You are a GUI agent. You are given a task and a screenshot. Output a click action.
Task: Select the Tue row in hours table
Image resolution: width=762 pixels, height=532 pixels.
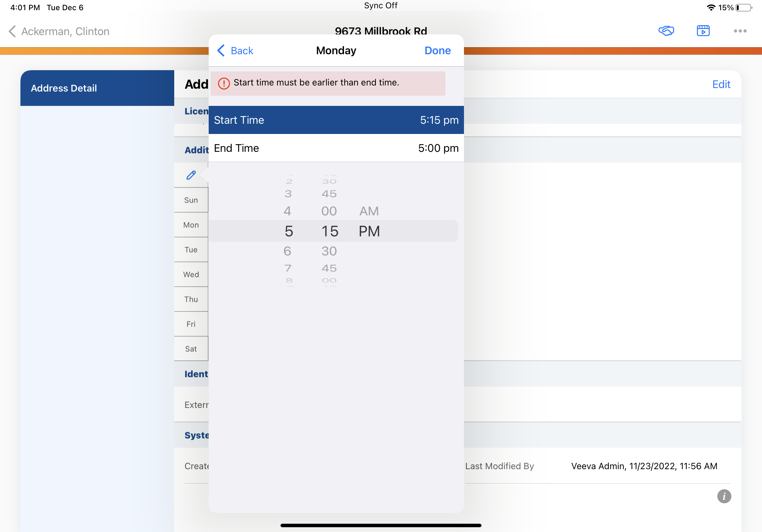[x=191, y=250]
